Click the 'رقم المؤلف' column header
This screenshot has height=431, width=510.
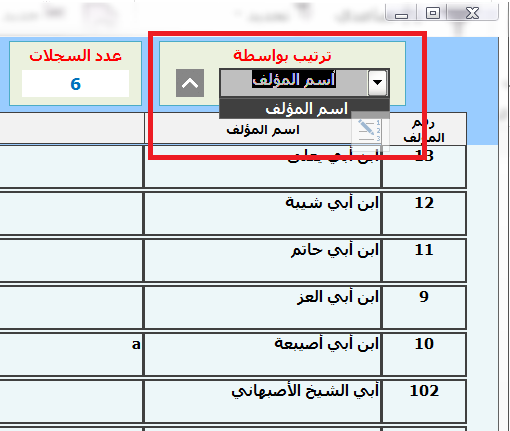pos(424,129)
